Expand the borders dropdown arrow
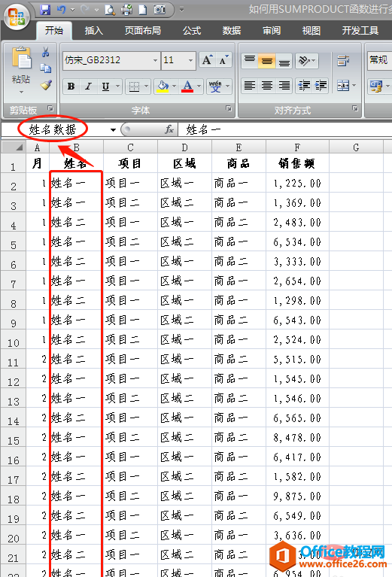 (x=146, y=87)
